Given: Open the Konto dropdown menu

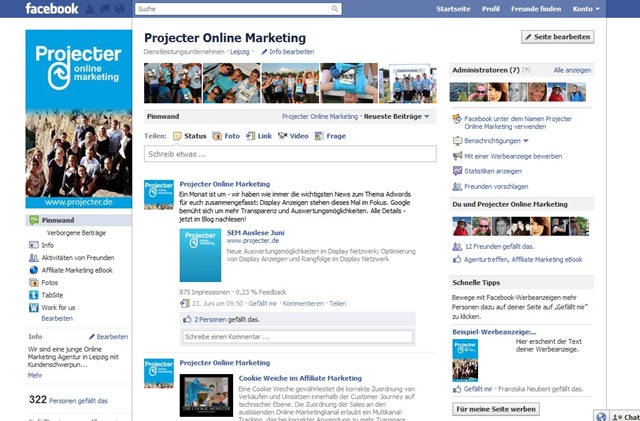Looking at the screenshot, I should click(586, 9).
